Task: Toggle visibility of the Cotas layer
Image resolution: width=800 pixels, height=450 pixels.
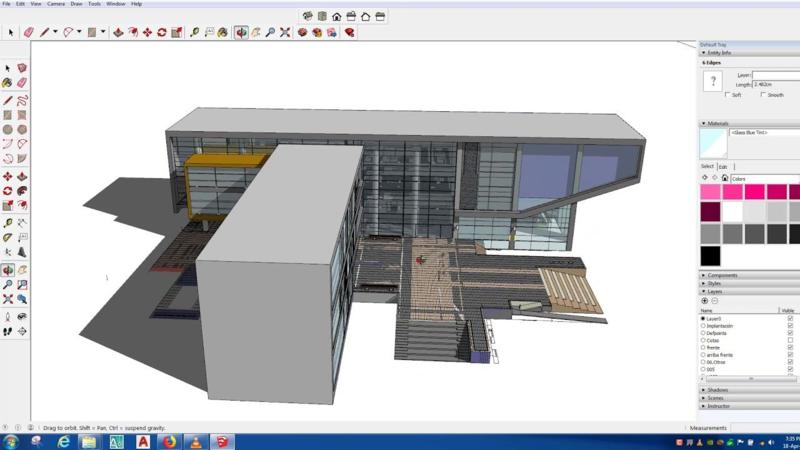Action: point(790,340)
